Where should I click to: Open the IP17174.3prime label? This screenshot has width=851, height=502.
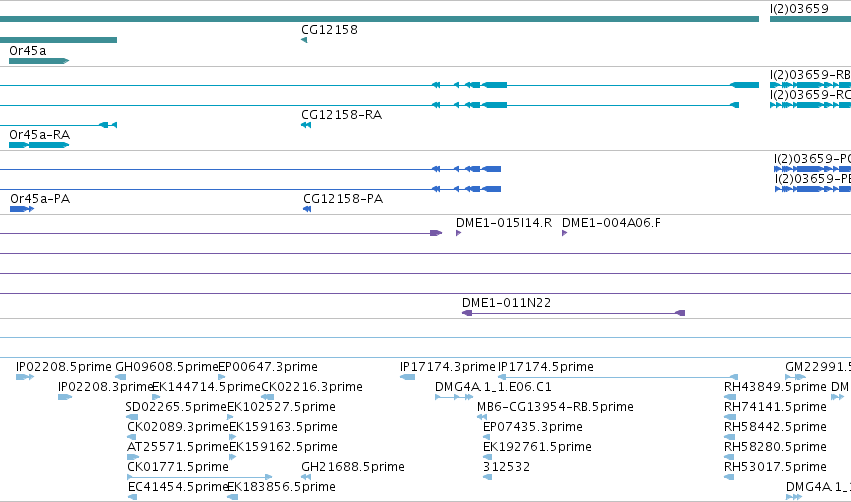(448, 367)
